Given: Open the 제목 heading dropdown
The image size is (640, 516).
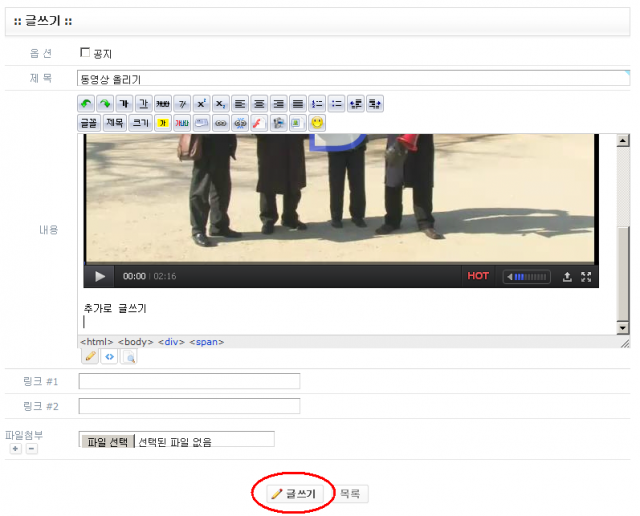Looking at the screenshot, I should 115,123.
